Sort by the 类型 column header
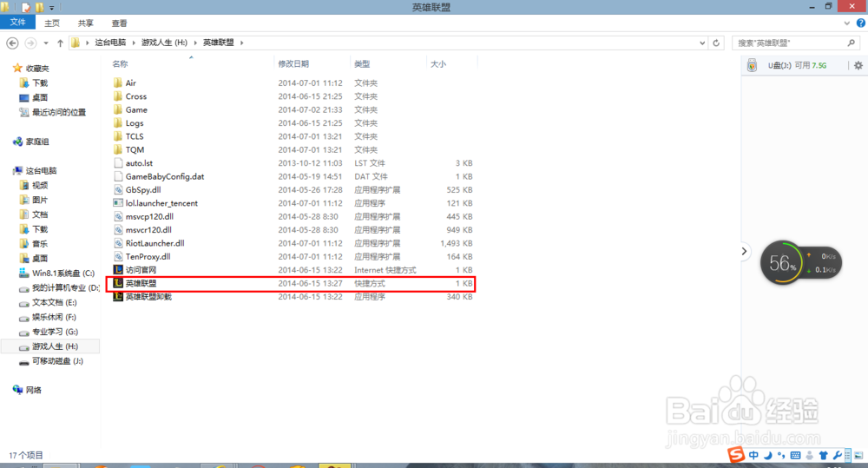 pos(362,63)
